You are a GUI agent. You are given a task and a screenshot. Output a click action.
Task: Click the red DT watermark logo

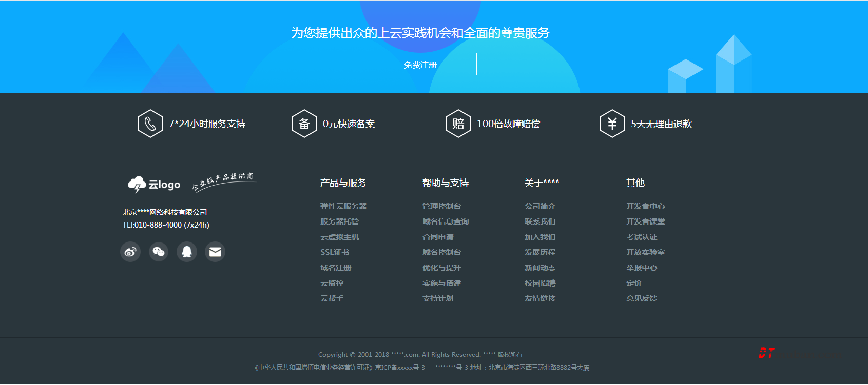(766, 353)
